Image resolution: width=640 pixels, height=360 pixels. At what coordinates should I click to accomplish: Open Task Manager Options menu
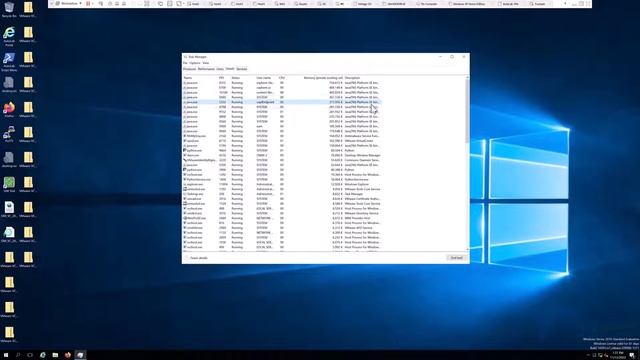click(195, 63)
